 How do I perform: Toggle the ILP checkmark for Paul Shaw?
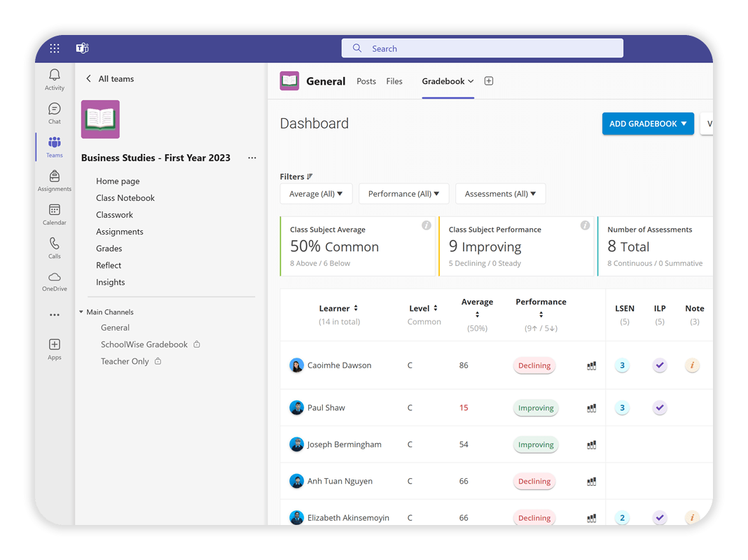pos(659,407)
